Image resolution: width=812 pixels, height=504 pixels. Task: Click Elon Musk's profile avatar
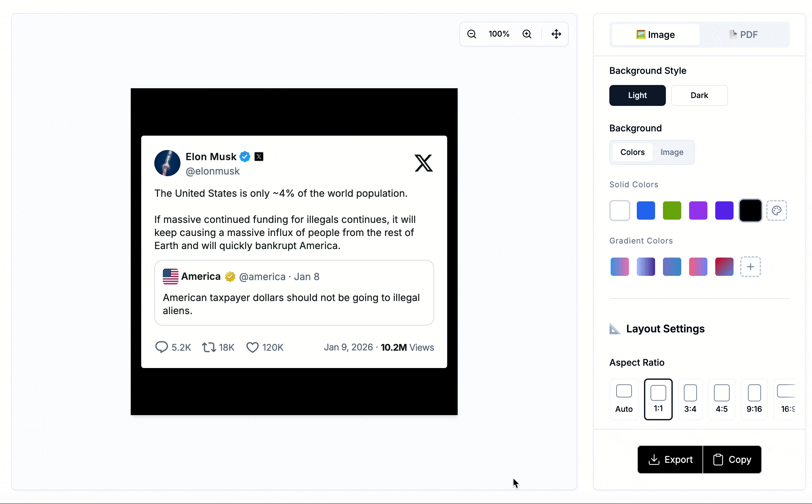pos(167,163)
